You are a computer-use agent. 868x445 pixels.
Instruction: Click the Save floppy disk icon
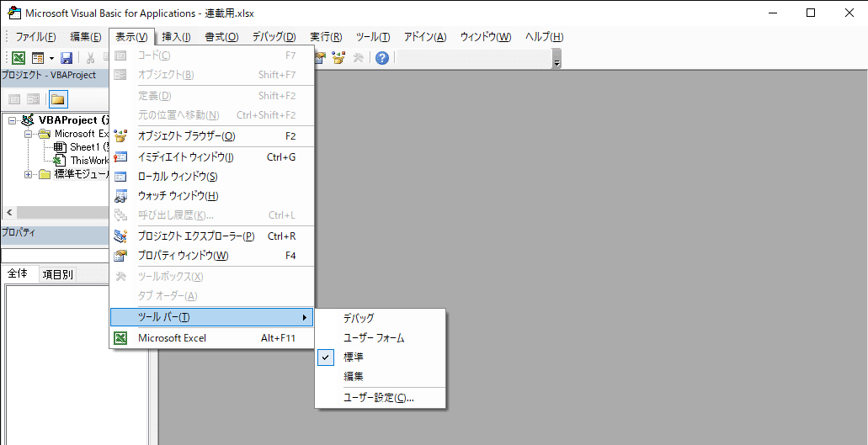coord(67,58)
